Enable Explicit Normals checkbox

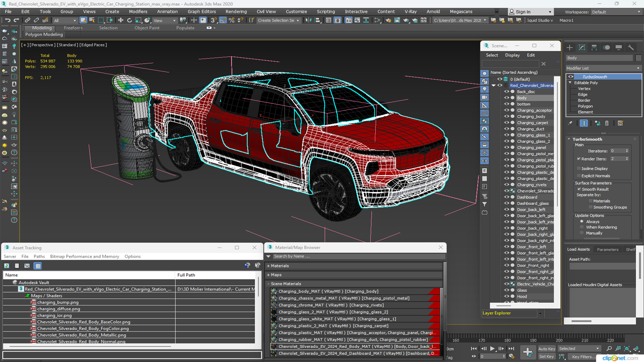[x=579, y=176]
